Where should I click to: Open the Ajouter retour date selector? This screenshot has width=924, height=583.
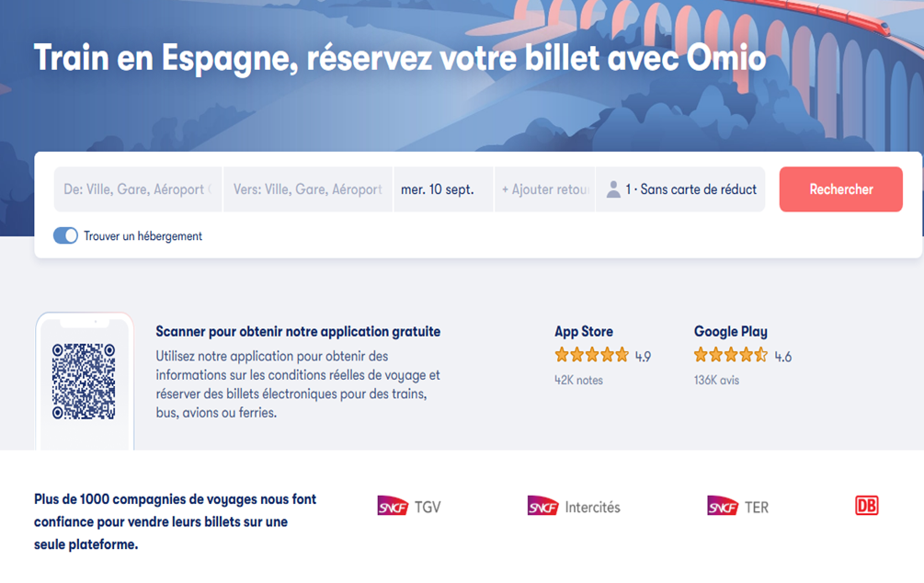545,189
